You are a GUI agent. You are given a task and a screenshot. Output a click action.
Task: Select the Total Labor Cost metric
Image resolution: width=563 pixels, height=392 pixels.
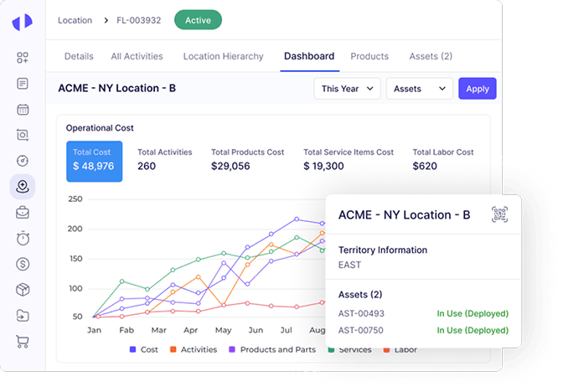442,159
